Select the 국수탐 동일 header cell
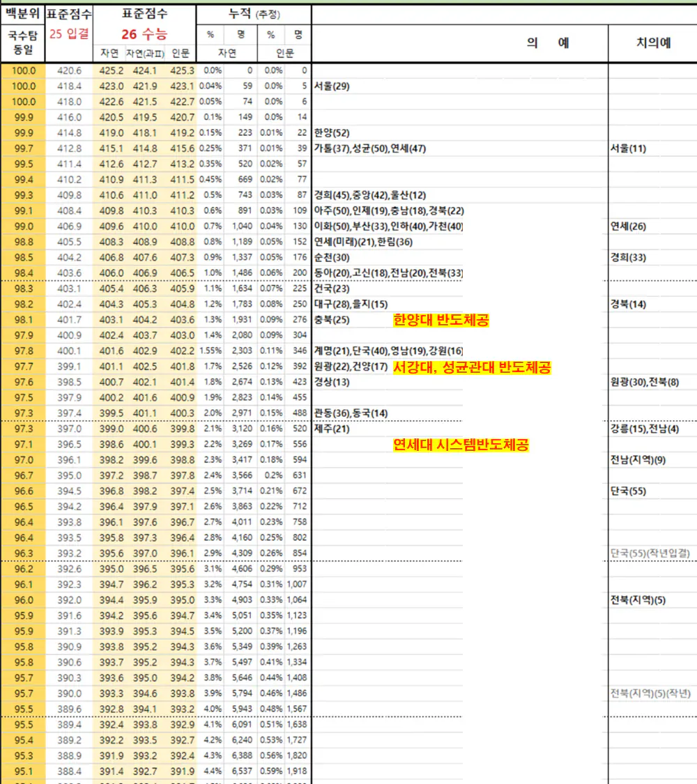This screenshot has width=697, height=784. coord(23,43)
